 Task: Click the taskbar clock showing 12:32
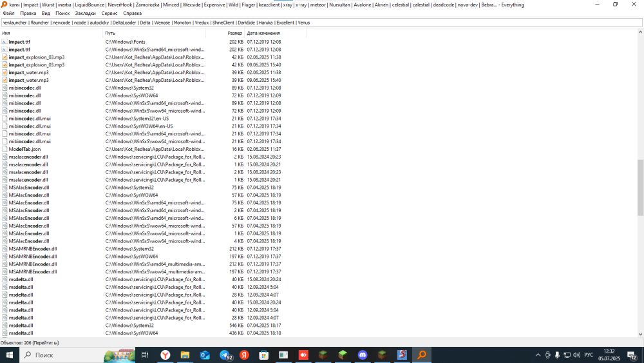click(609, 355)
